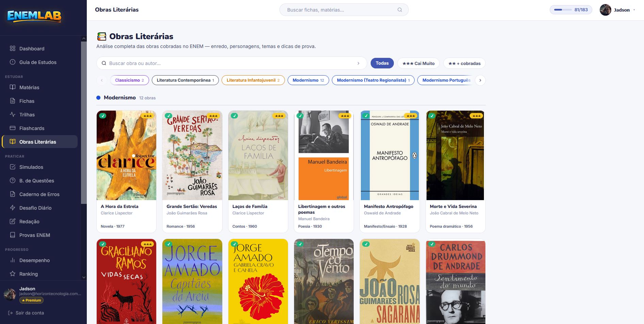Select the Redação pencil-edit icon
644x324 pixels.
click(x=13, y=221)
